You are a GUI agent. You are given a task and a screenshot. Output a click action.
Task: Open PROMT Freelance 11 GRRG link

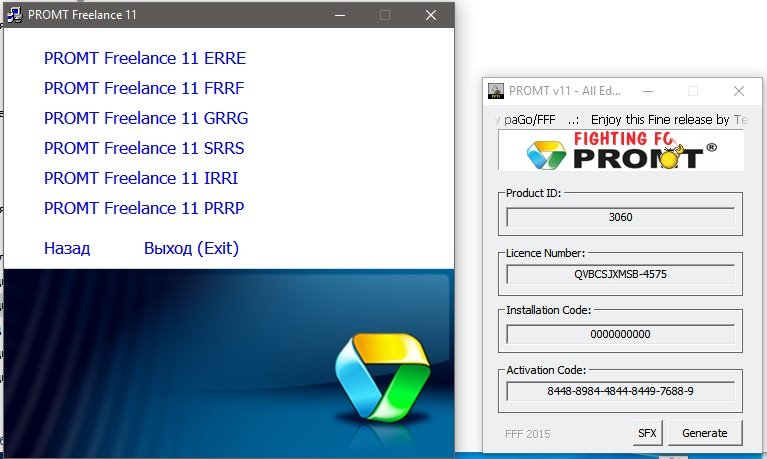coord(146,118)
